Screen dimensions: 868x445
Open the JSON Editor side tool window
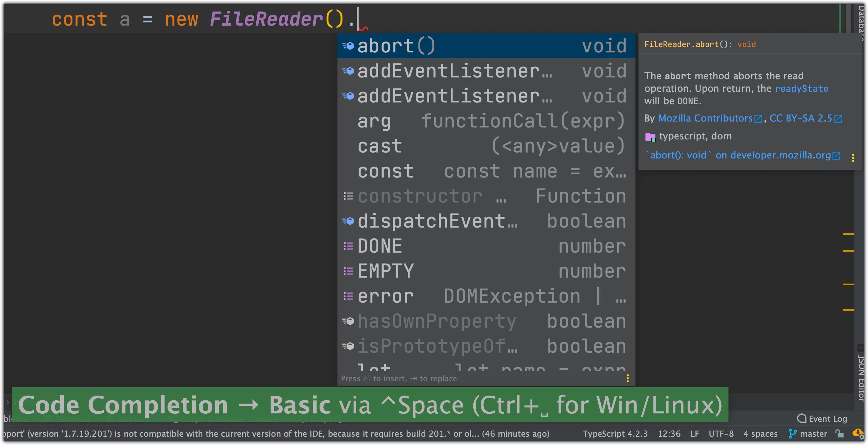click(x=861, y=377)
